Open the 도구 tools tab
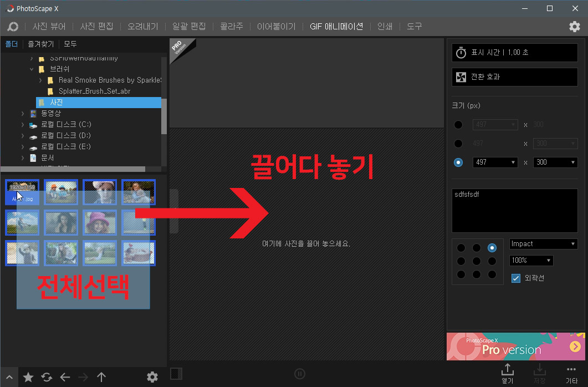This screenshot has height=387, width=588. (415, 26)
